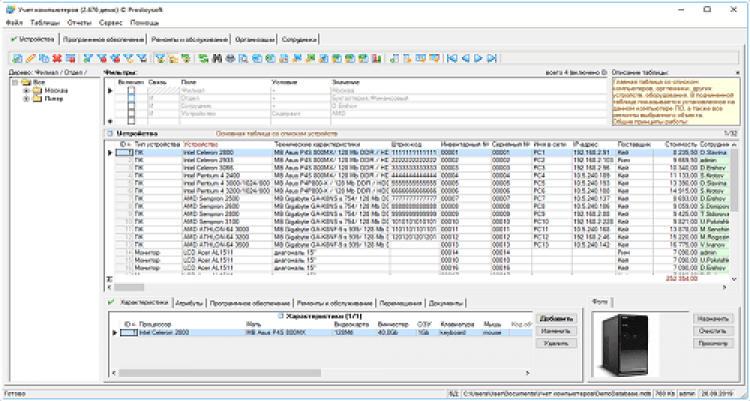Expand the Москва tree node
Viewport: 750px width, 401px height.
[x=26, y=92]
